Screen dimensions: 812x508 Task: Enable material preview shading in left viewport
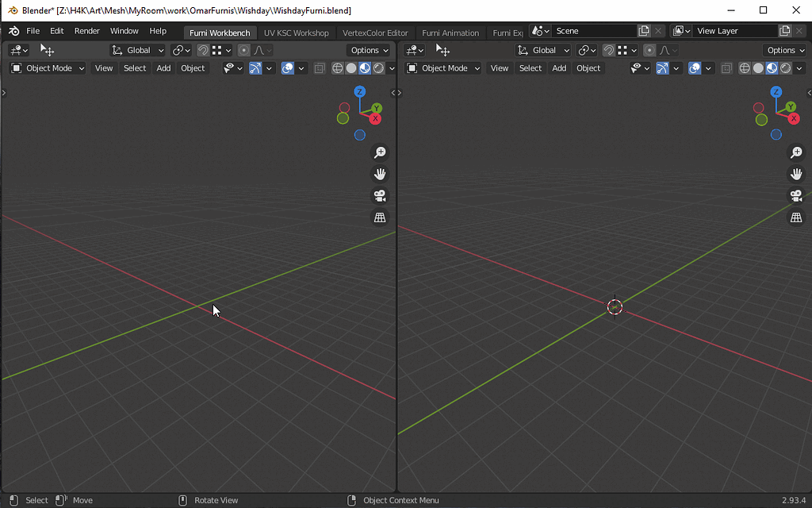365,68
